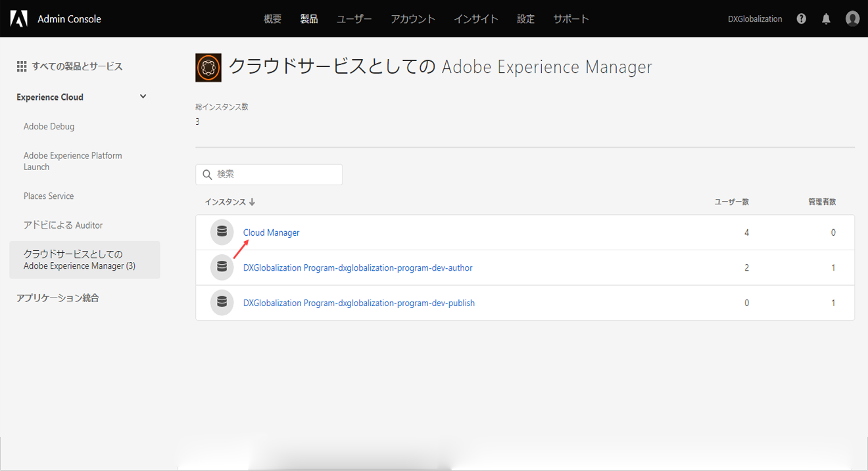Click the grid icon beside すべての製品とサービス

click(22, 66)
